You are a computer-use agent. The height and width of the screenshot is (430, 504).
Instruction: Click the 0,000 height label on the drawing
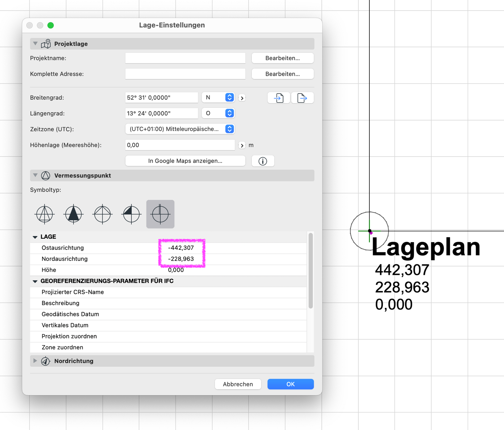point(394,304)
